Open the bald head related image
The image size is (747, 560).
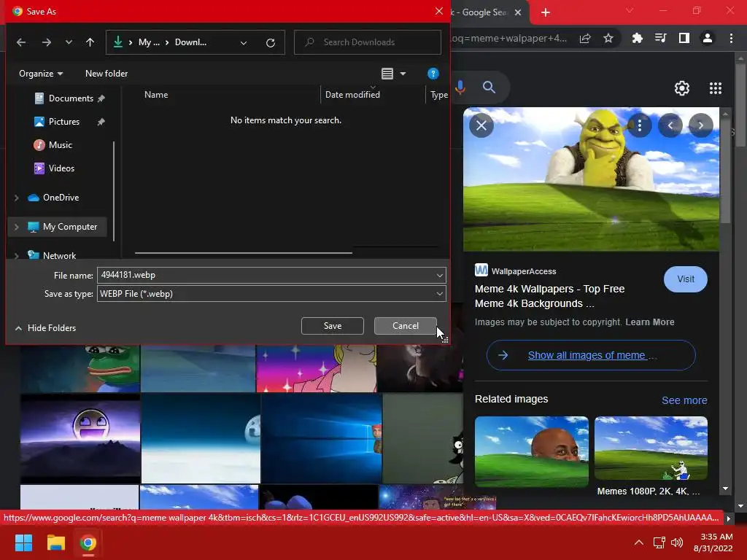[x=532, y=451]
